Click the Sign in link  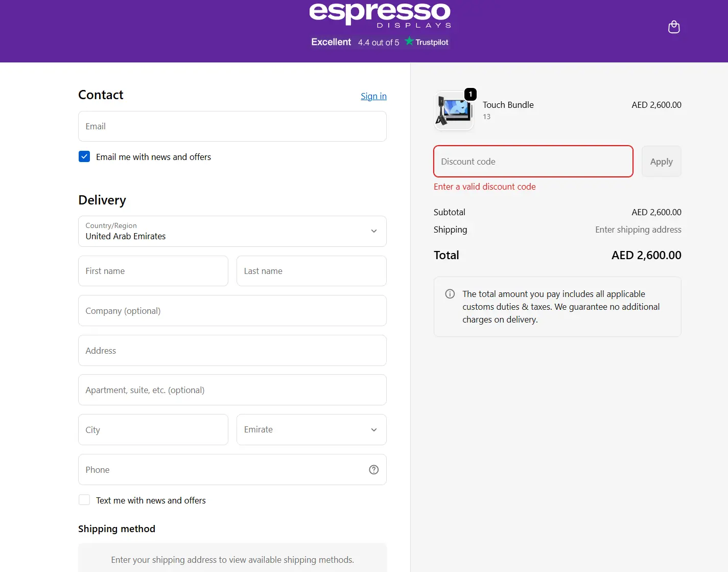click(x=373, y=96)
